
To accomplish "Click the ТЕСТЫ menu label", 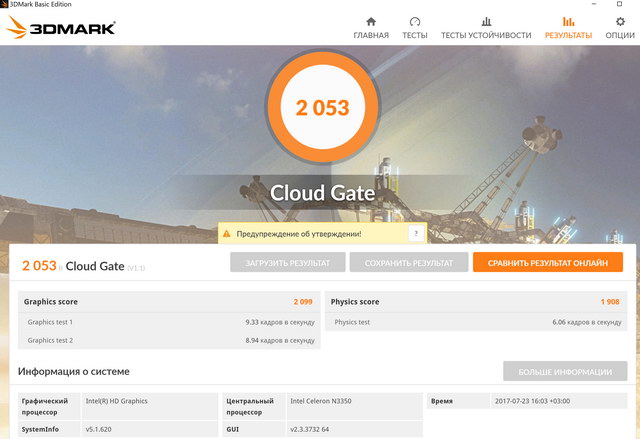I will coord(415,35).
